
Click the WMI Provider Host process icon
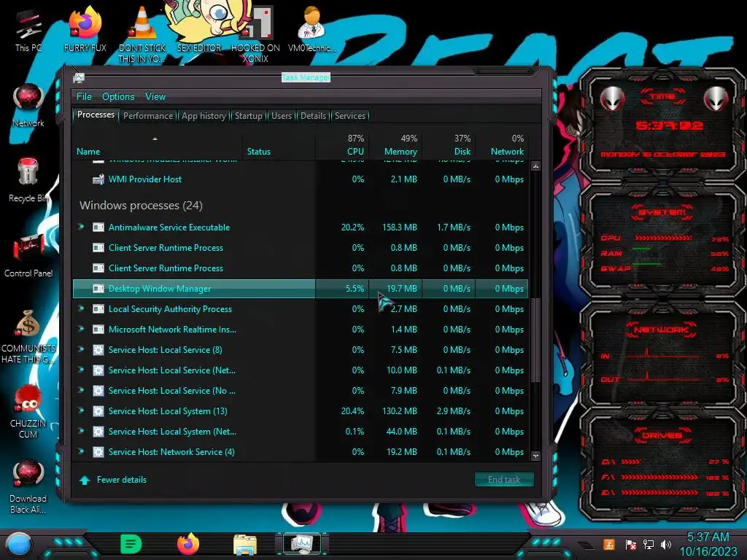click(x=98, y=179)
